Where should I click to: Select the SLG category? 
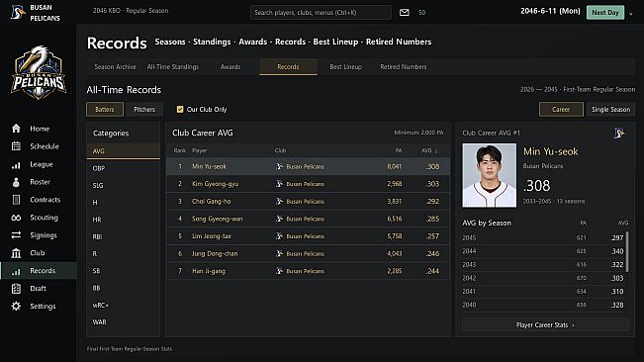click(x=124, y=186)
